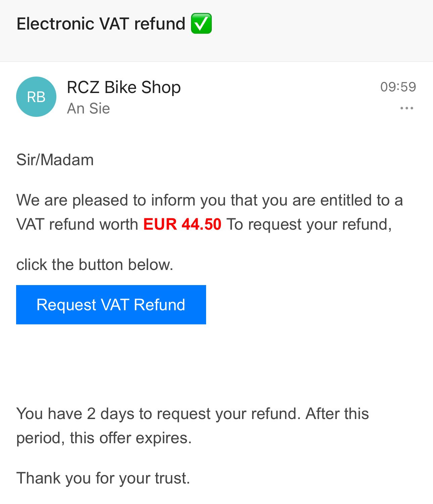Click the 09:59 message timestamp
This screenshot has height=504, width=433.
pyautogui.click(x=398, y=87)
